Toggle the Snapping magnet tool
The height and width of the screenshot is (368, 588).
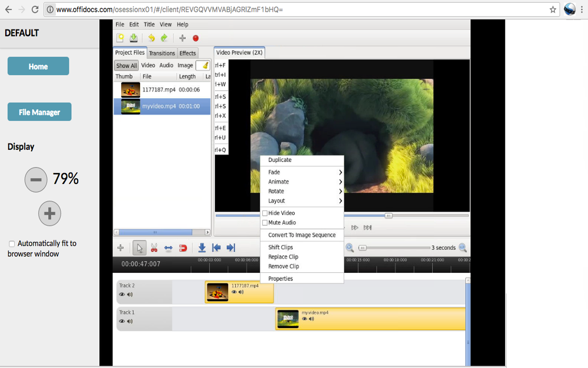183,248
